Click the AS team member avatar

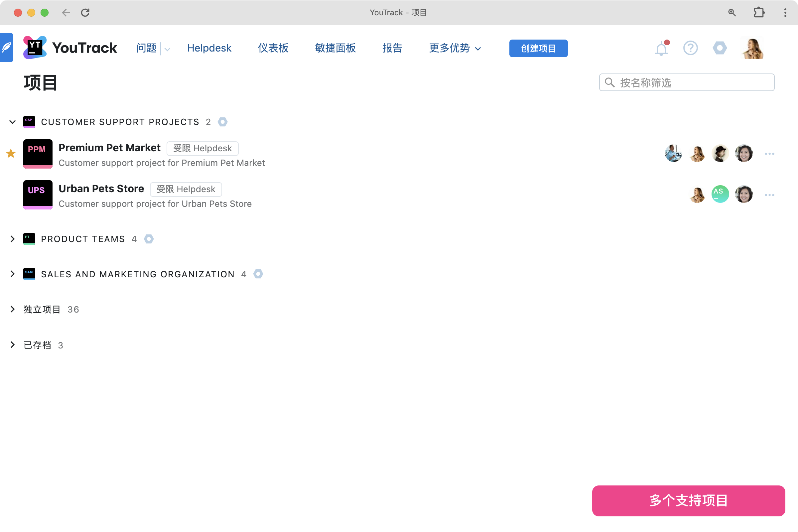720,194
